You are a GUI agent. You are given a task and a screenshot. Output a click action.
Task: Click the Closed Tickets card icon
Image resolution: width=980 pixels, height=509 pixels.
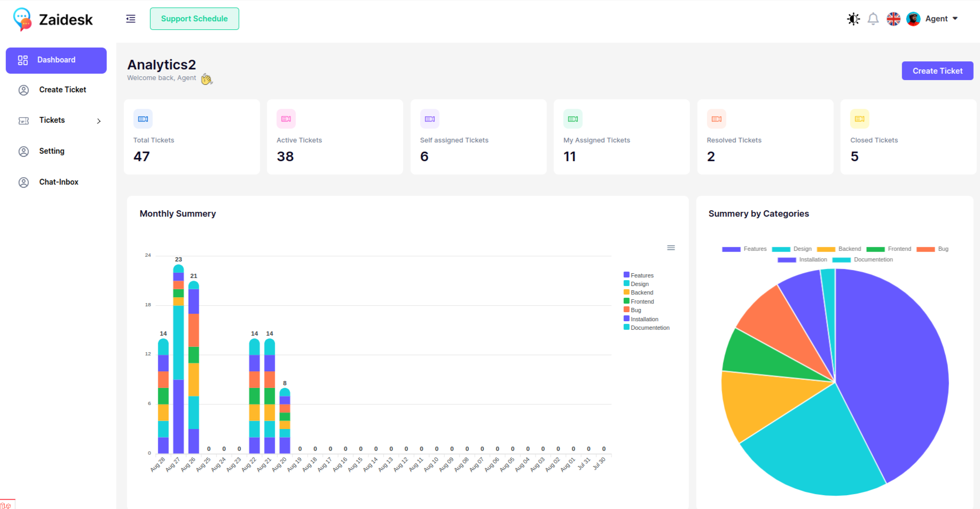click(x=860, y=119)
